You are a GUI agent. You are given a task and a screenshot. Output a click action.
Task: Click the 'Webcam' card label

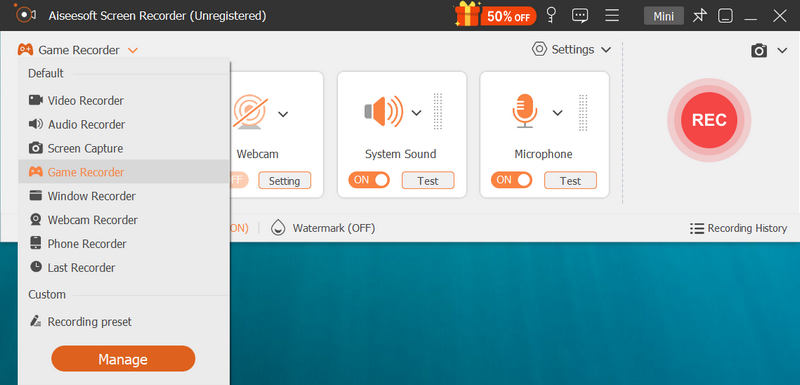click(x=258, y=154)
